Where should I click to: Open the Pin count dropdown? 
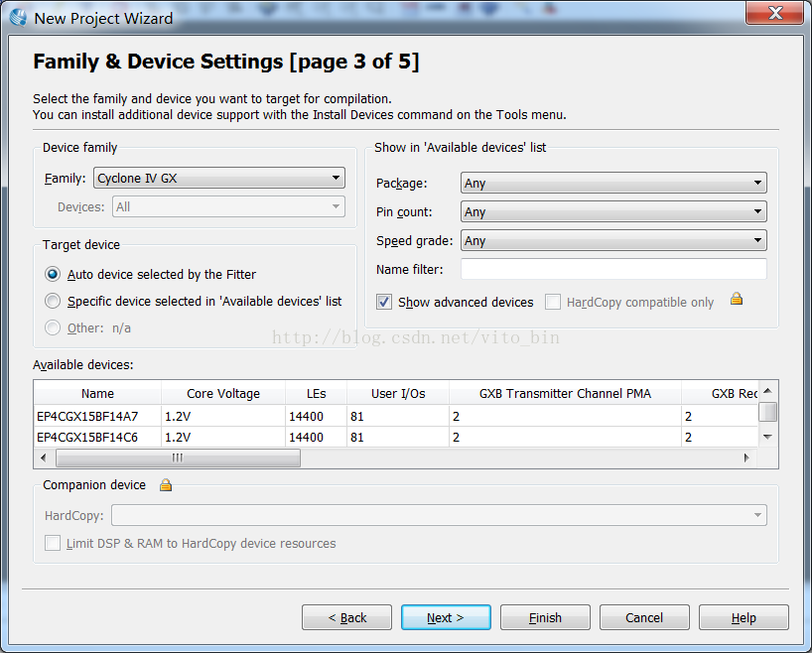click(x=613, y=211)
